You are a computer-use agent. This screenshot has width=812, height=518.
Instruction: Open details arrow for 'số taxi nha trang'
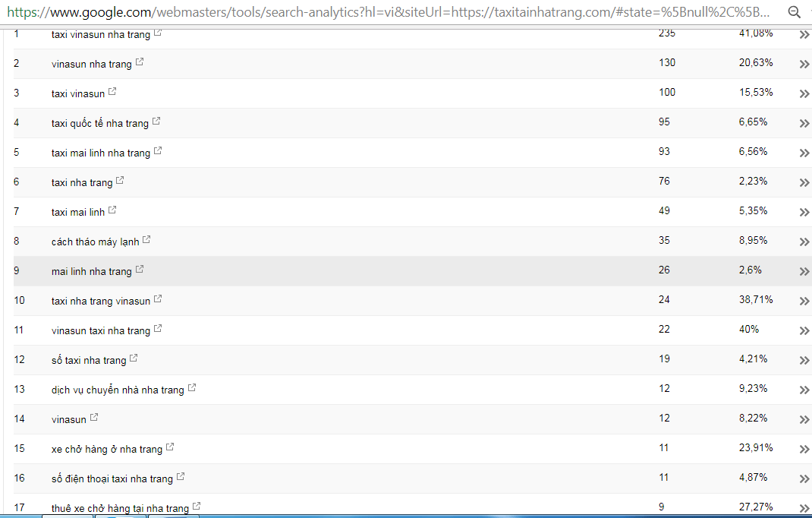click(804, 360)
